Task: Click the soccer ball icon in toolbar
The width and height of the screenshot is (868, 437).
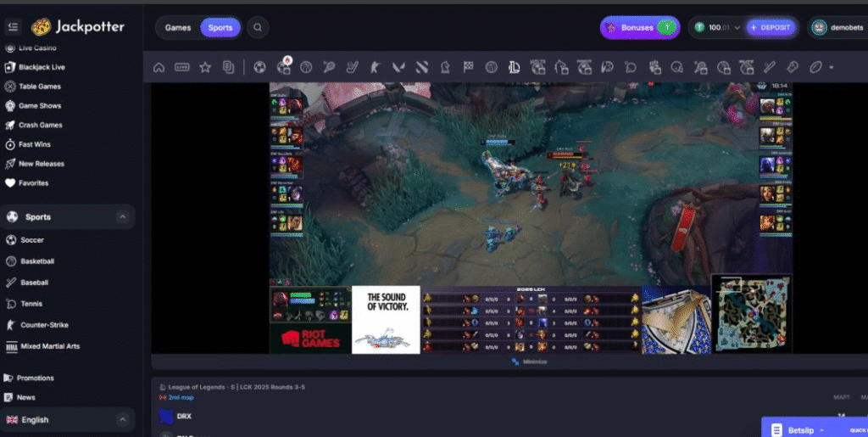Action: click(260, 67)
